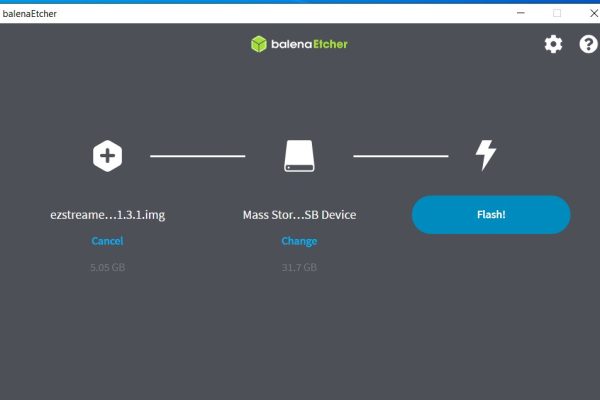Click the ezstreame...1.3.1.img file name
This screenshot has width=600, height=400.
(108, 215)
